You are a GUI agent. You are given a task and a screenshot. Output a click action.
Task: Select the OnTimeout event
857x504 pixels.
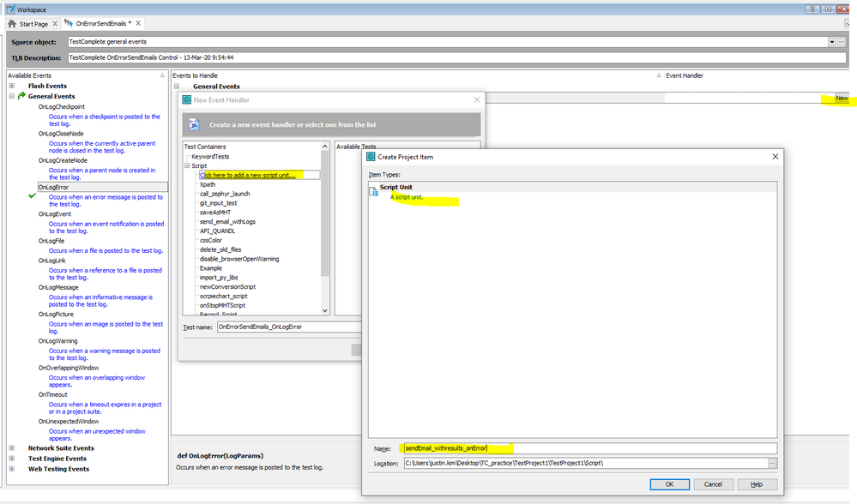[52, 394]
